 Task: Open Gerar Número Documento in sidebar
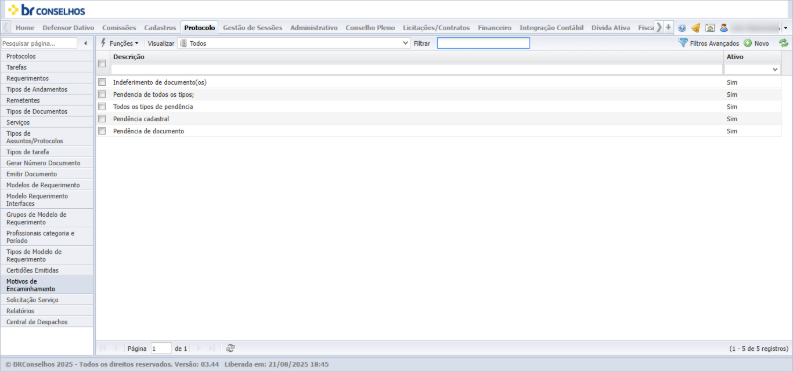coord(47,163)
